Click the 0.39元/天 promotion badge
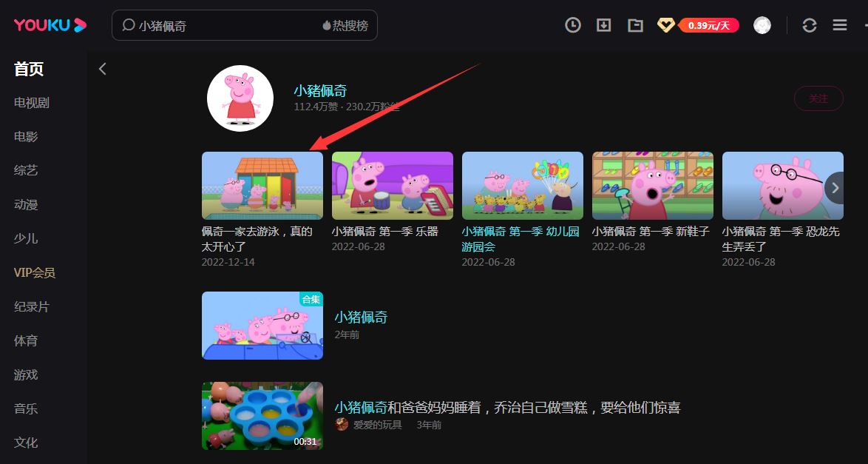 pos(708,24)
